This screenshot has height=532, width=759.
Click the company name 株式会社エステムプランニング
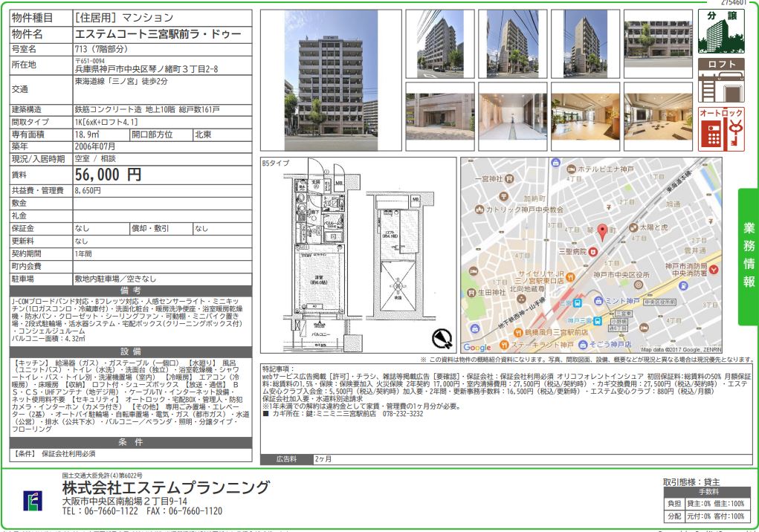tap(166, 487)
